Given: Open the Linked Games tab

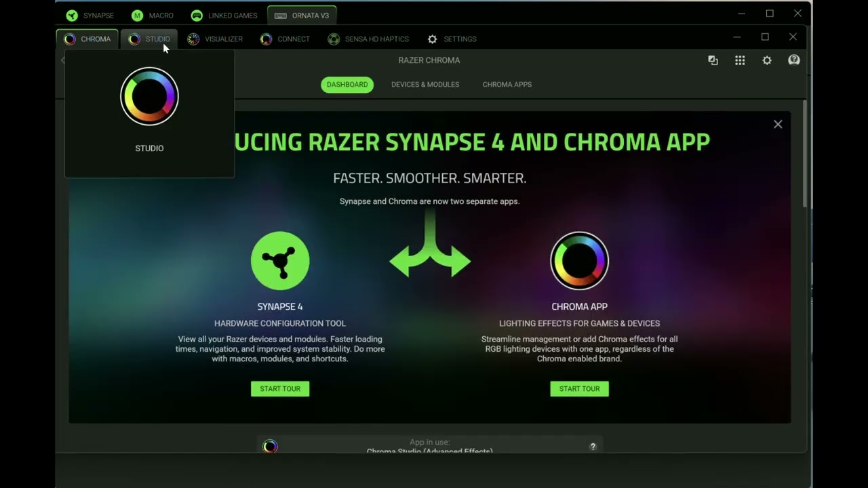Looking at the screenshot, I should [x=224, y=15].
